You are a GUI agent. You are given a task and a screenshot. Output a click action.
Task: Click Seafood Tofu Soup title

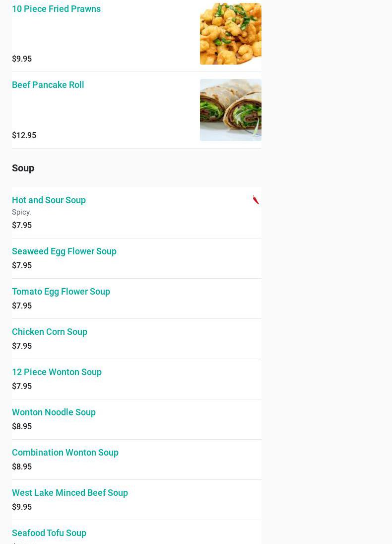pyautogui.click(x=49, y=533)
